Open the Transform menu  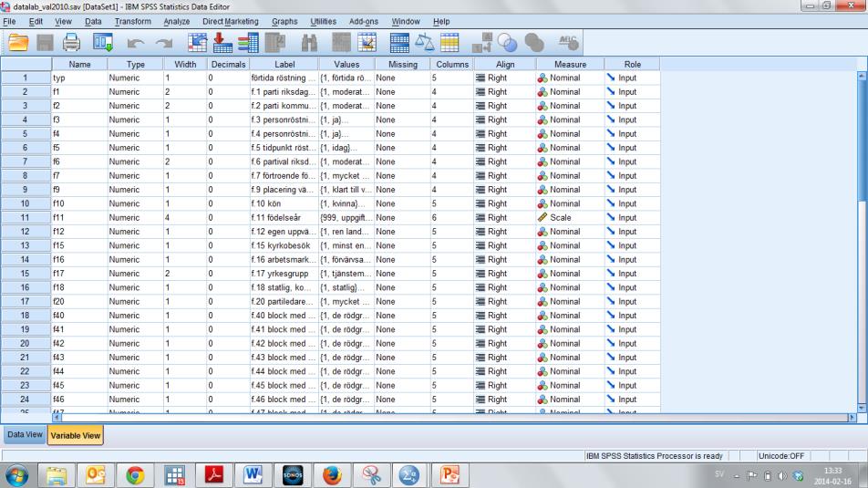point(132,21)
